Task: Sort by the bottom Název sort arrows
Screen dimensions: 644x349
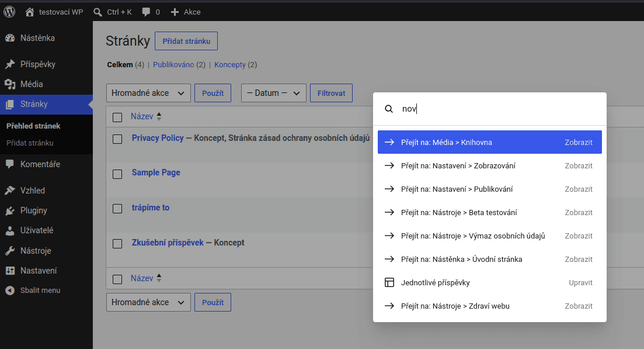Action: coord(159,278)
